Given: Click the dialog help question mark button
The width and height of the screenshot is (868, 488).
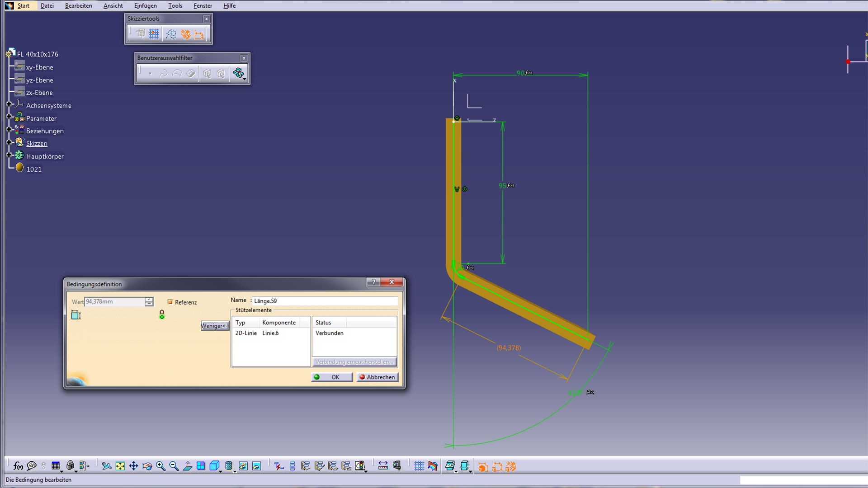Looking at the screenshot, I should click(373, 282).
